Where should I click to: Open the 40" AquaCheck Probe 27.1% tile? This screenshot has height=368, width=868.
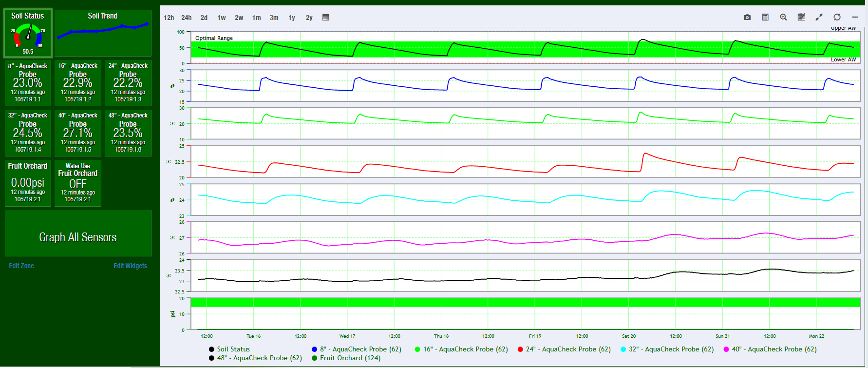78,133
